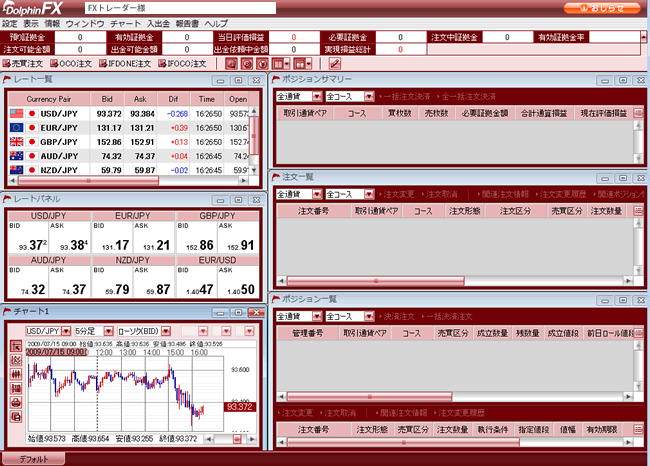Select the cursor tool in chart sidebar
The width and height of the screenshot is (650, 466).
tap(16, 346)
